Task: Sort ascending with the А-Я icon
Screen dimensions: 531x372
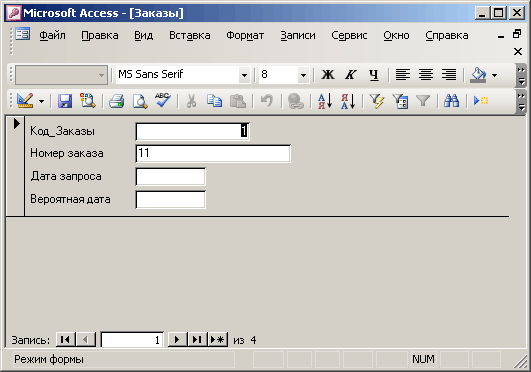Action: pos(325,101)
